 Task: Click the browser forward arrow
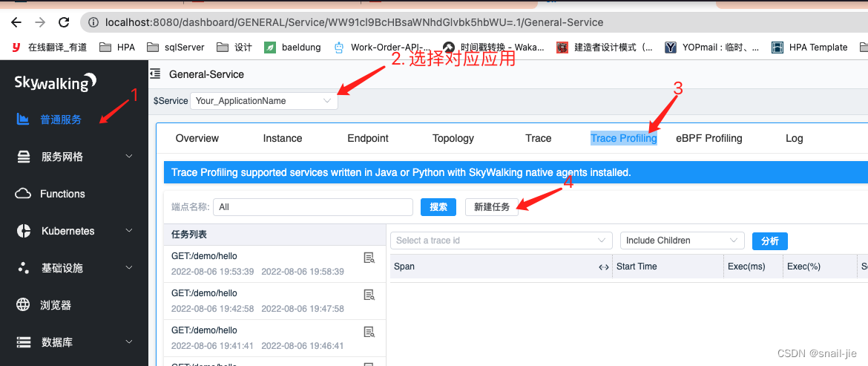click(x=40, y=23)
